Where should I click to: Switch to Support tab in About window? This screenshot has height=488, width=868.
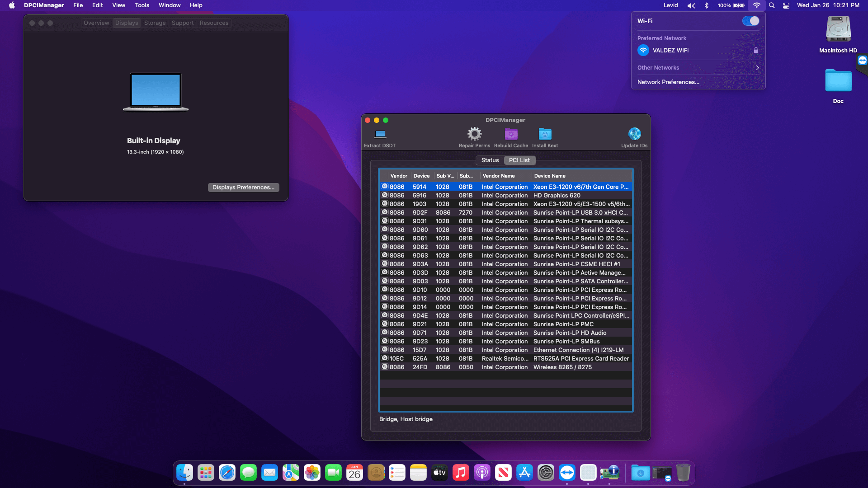pos(183,23)
